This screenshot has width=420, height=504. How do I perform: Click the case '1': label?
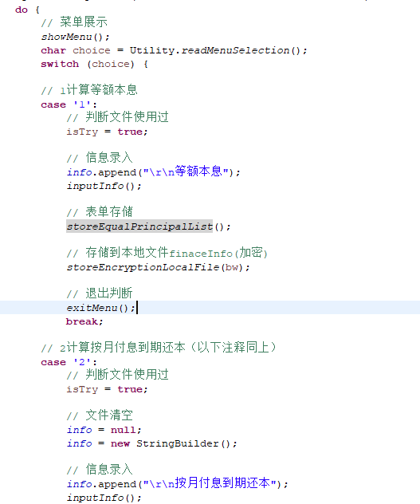[x=69, y=104]
